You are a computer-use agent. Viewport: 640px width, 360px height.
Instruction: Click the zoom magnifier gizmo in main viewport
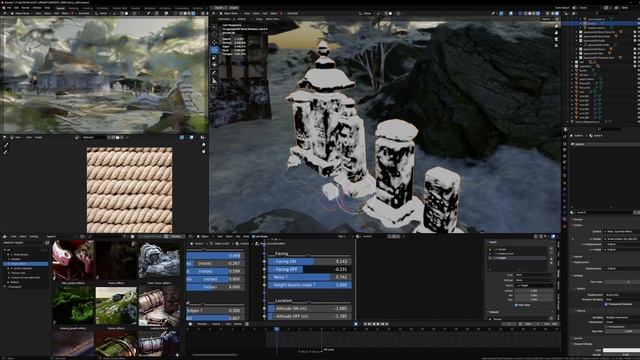click(556, 26)
